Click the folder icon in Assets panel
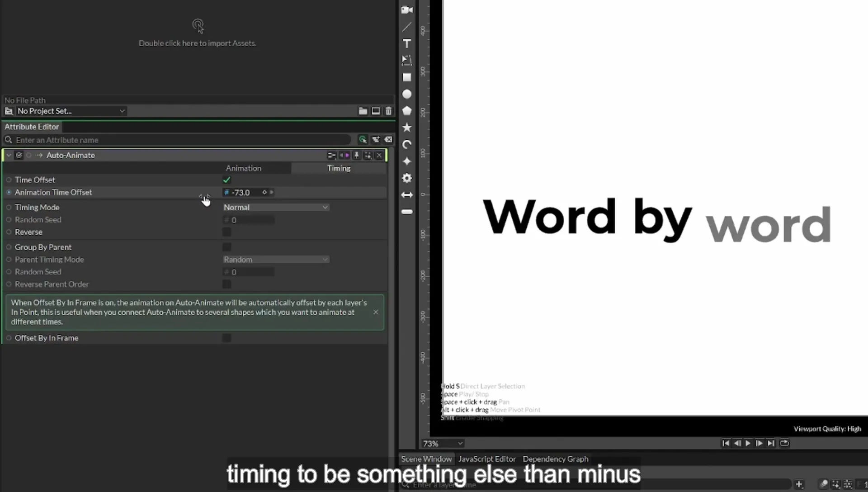The image size is (868, 492). coord(363,111)
